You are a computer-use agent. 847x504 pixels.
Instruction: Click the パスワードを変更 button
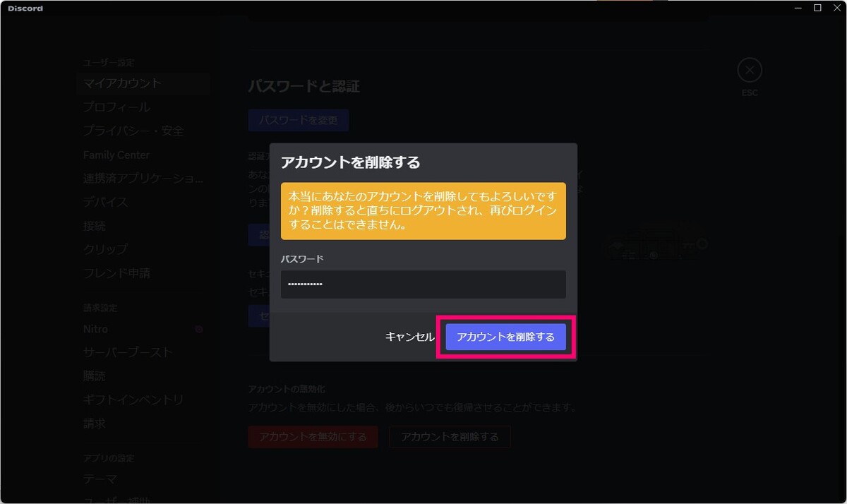[299, 120]
